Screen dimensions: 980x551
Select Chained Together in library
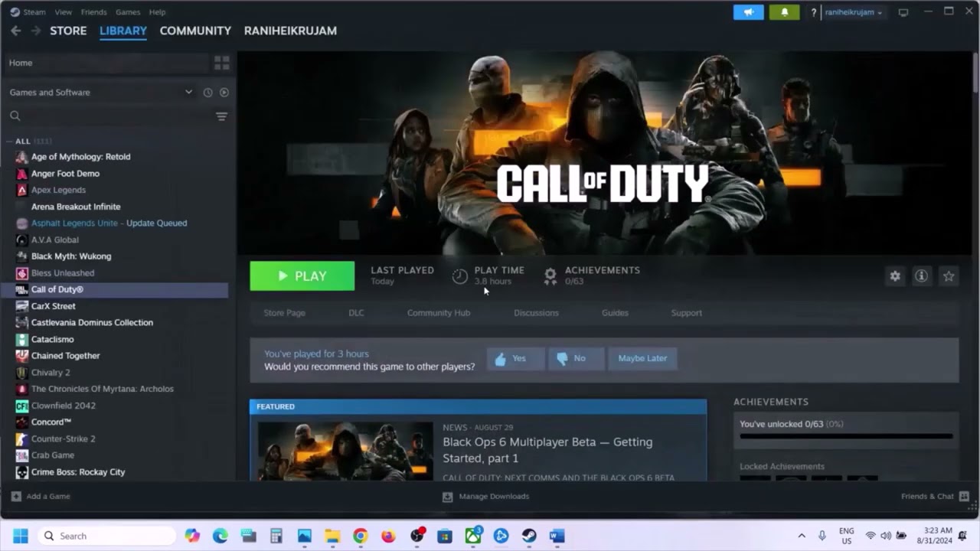click(65, 356)
